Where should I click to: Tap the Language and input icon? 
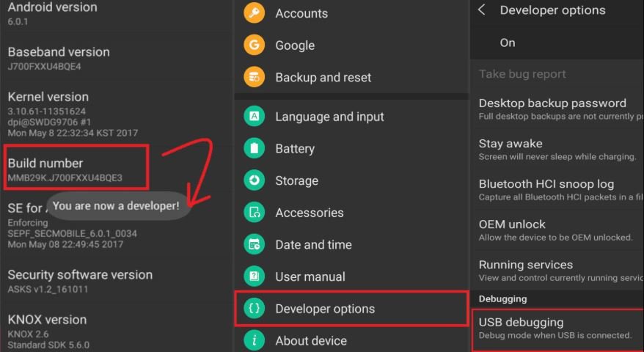coord(255,117)
